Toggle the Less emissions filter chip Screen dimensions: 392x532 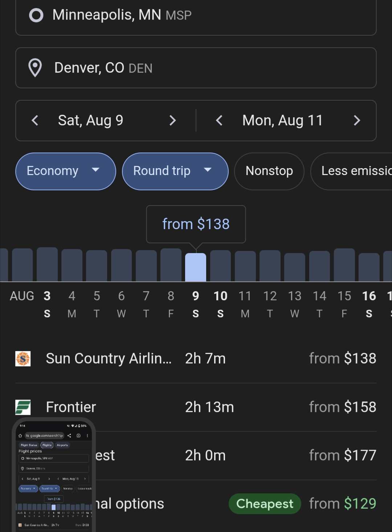tap(351, 171)
